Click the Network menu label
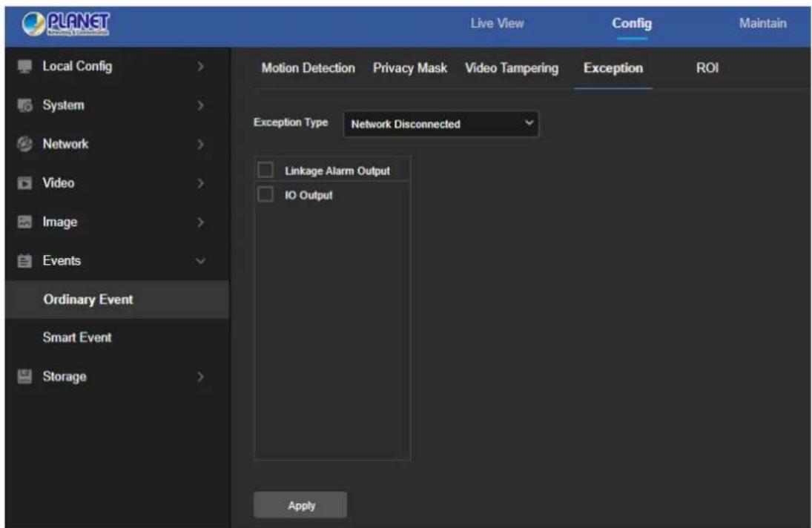This screenshot has width=812, height=528. (x=65, y=144)
